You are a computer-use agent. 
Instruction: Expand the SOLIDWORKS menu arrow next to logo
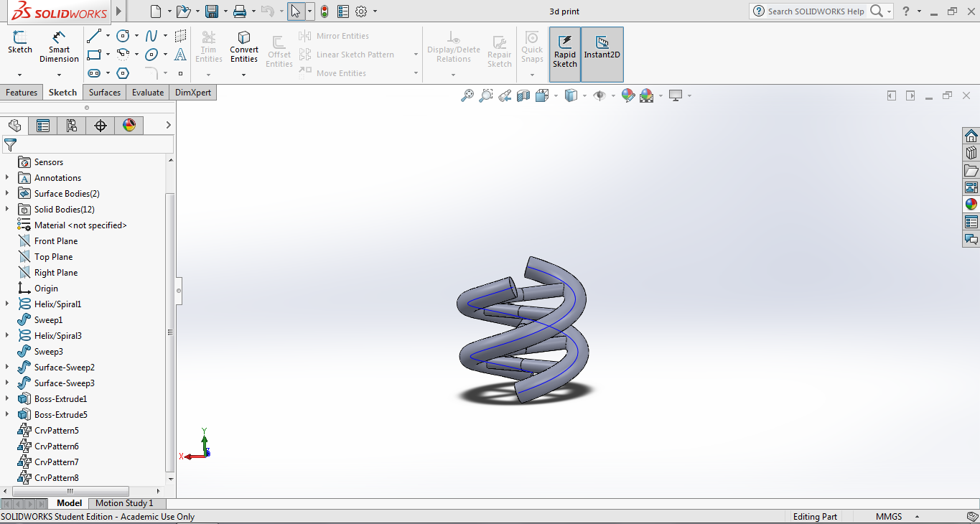point(119,11)
